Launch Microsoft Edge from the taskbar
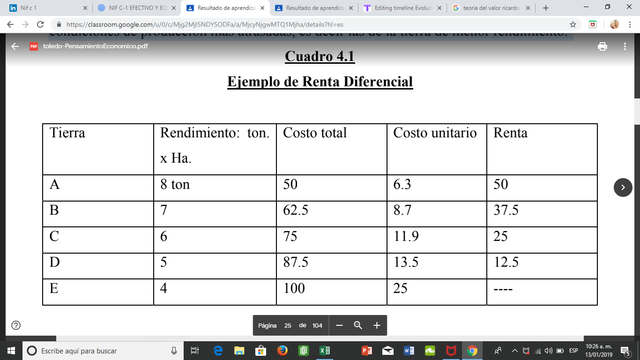This screenshot has height=360, width=640. [x=218, y=351]
